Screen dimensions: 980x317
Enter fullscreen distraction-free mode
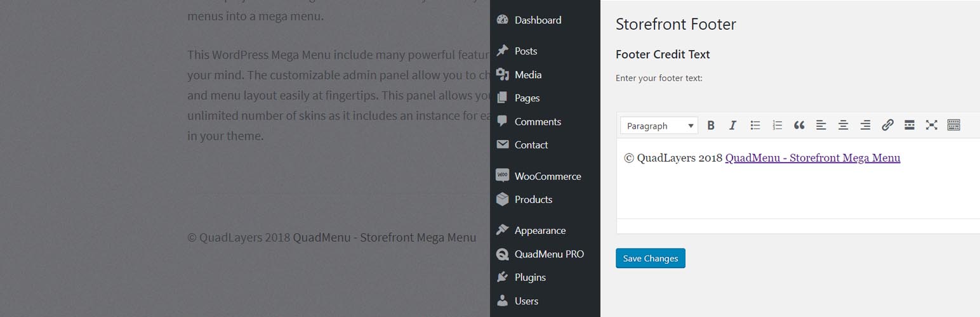point(931,126)
